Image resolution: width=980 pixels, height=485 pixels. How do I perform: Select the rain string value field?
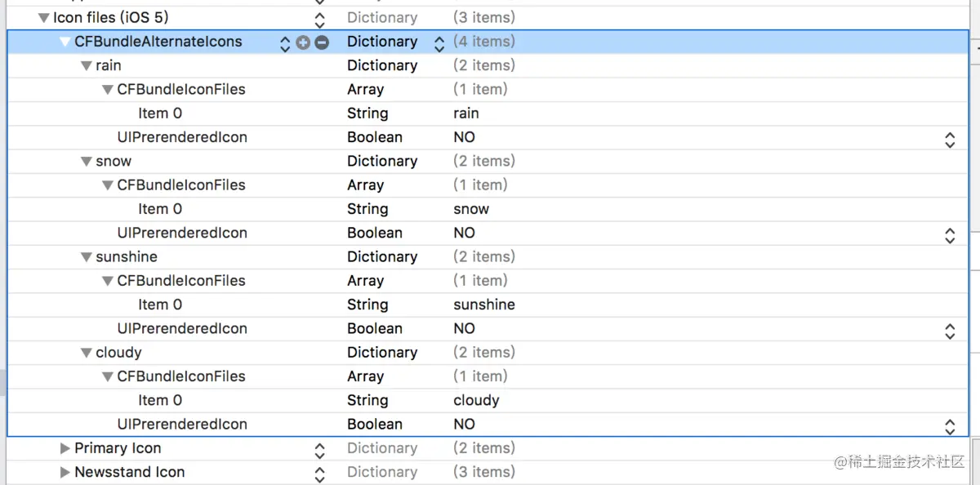[x=466, y=113]
